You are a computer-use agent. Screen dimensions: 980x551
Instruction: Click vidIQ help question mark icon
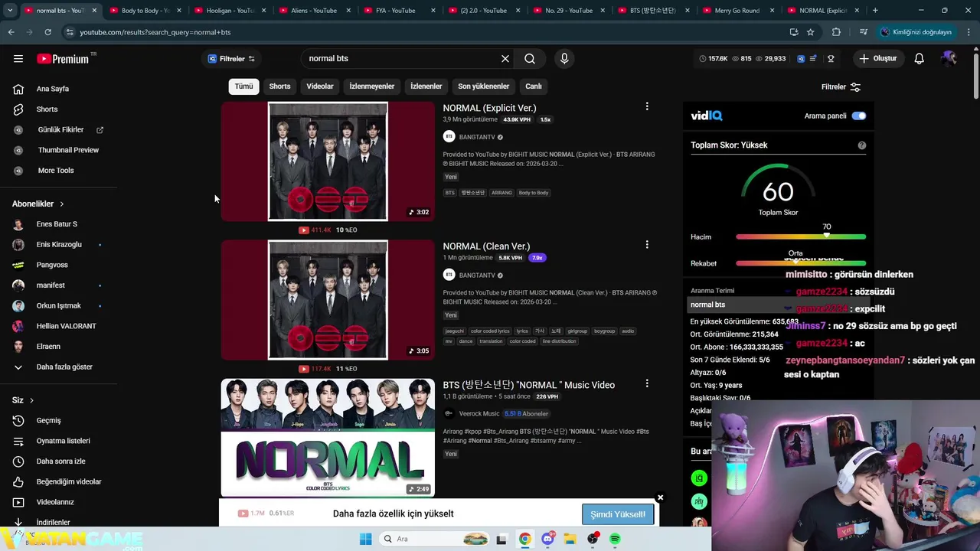tap(862, 145)
